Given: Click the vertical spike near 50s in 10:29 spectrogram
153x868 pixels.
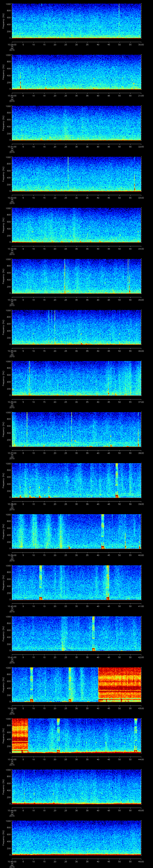Looking at the screenshot, I should point(119,20).
